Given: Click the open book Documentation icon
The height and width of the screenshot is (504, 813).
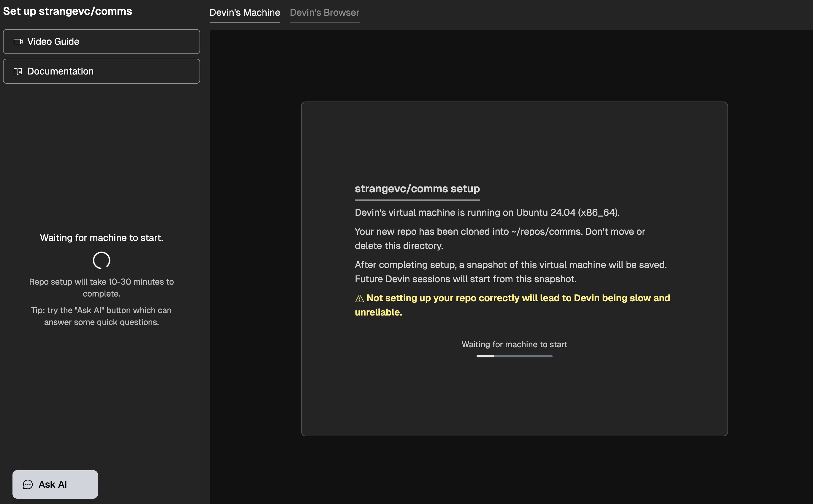Looking at the screenshot, I should 18,71.
